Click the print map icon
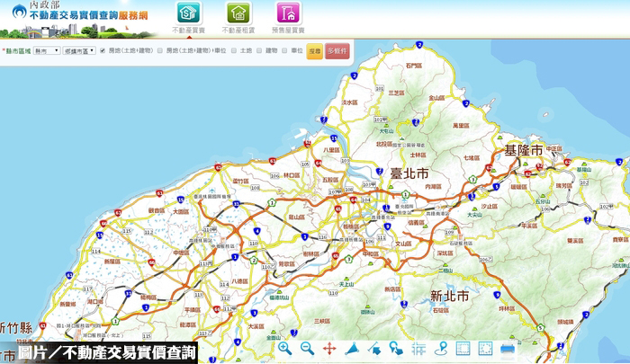 click(x=508, y=349)
